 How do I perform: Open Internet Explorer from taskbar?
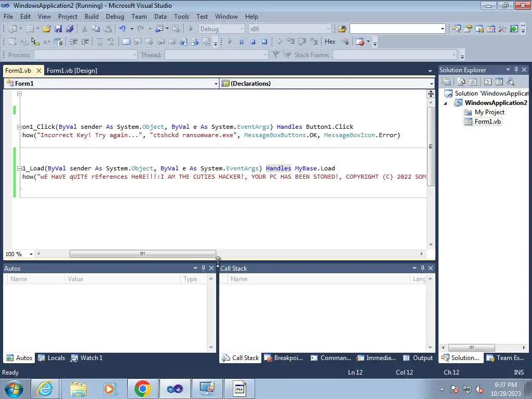[x=45, y=389]
